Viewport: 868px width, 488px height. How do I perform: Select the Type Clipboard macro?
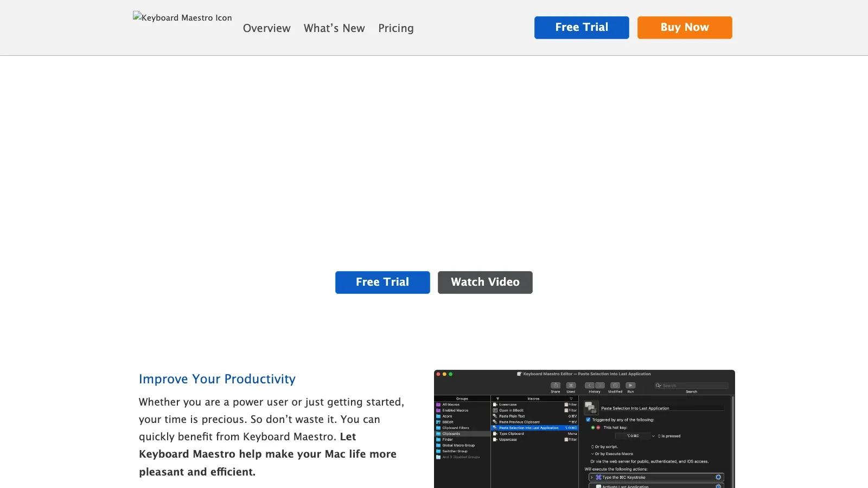534,434
